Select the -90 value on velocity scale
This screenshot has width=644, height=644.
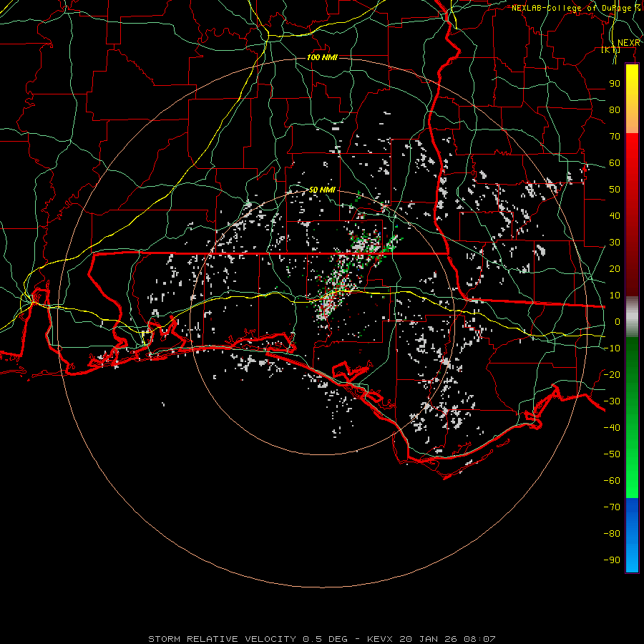(612, 560)
